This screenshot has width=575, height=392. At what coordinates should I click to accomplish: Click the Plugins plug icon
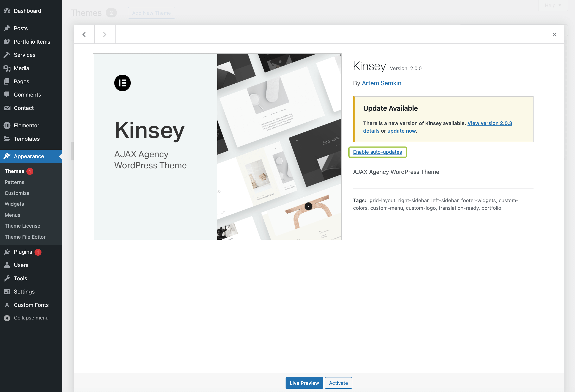click(7, 252)
